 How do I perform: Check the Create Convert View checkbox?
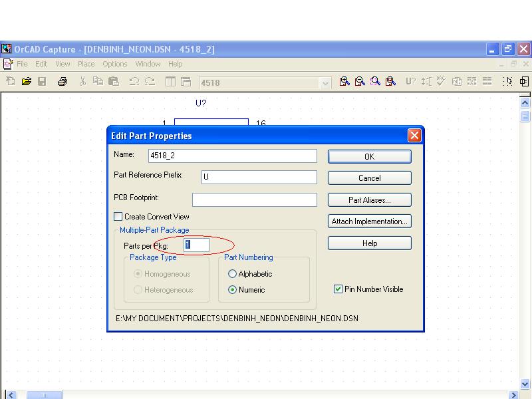[x=118, y=217]
